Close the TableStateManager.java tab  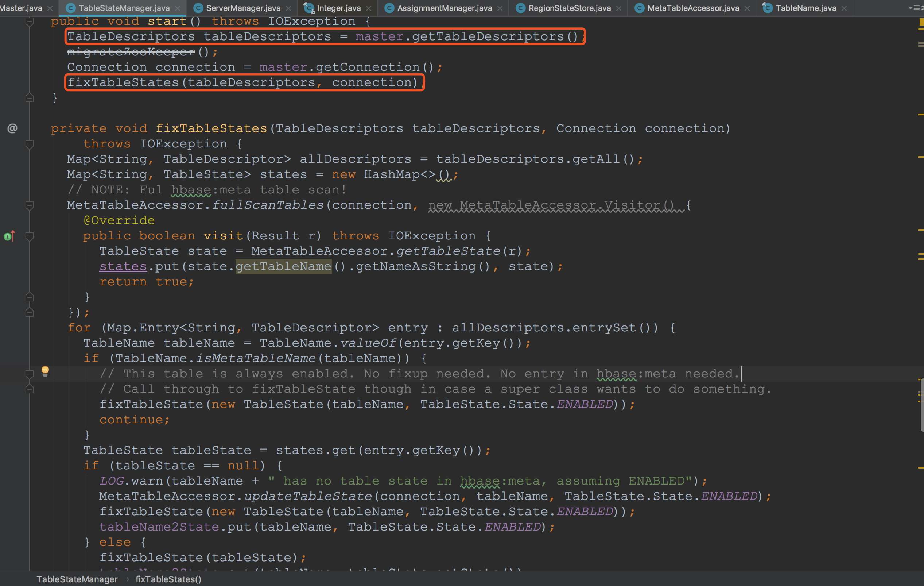(x=177, y=8)
